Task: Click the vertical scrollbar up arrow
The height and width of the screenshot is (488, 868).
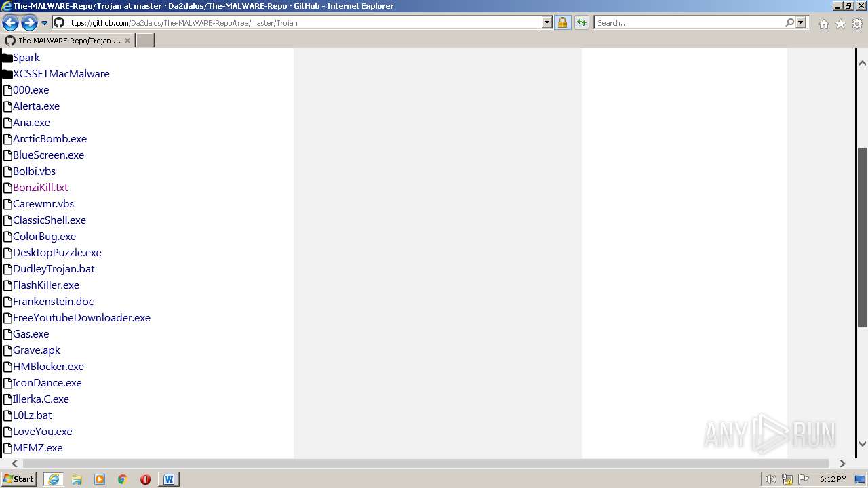Action: click(x=863, y=63)
